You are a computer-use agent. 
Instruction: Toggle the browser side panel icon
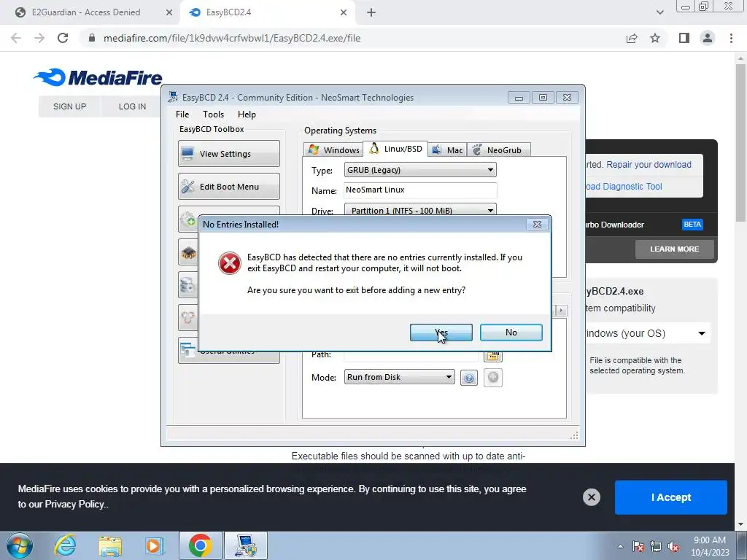tap(684, 38)
